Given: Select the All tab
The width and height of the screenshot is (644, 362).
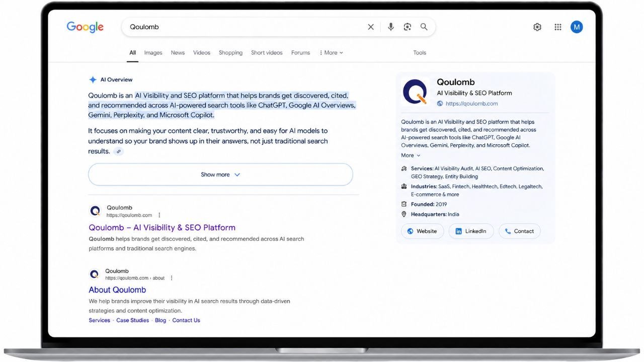Looking at the screenshot, I should tap(132, 53).
